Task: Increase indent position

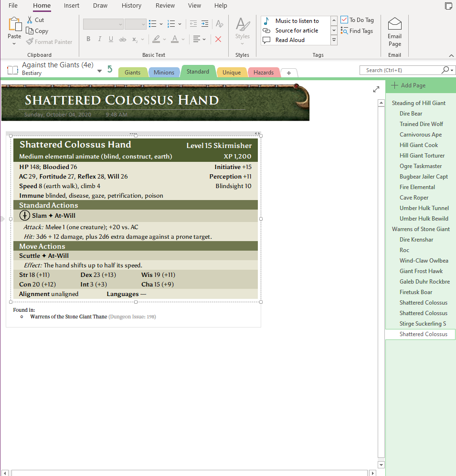Action: tap(205, 24)
